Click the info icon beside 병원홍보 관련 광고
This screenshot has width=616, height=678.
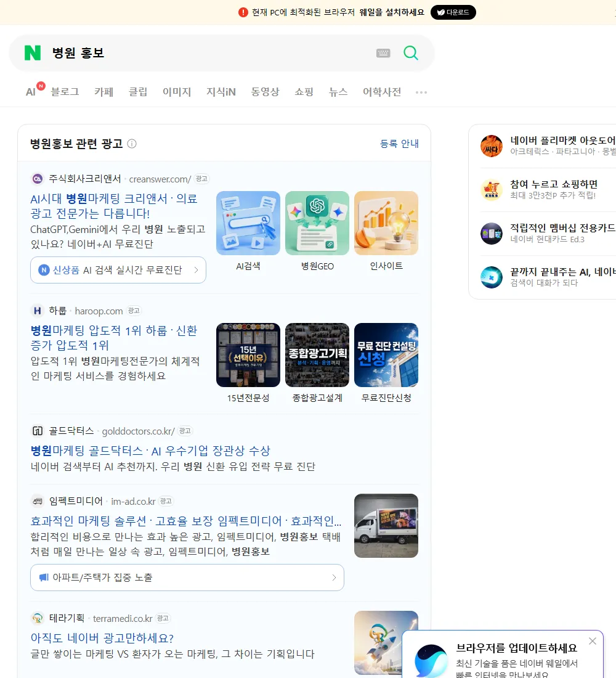click(132, 144)
